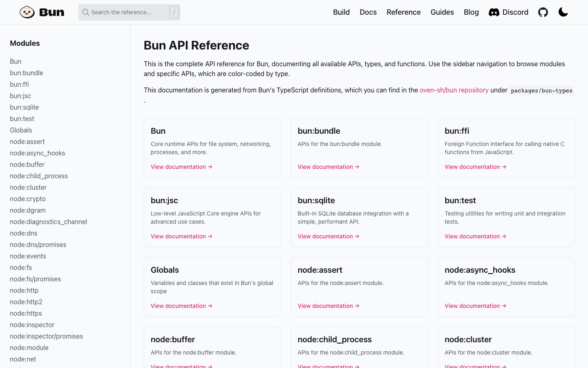Screen dimensions: 588x368
Task: Select node:net in the sidebar
Action: tap(23, 359)
